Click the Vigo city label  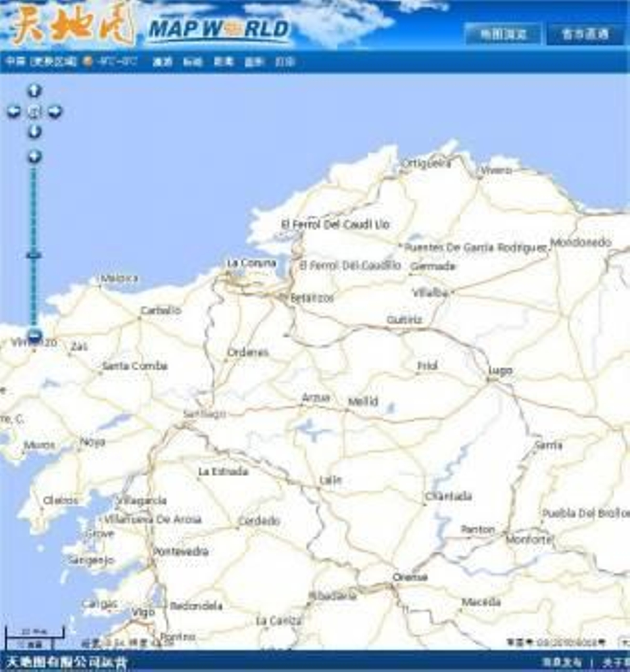click(x=143, y=613)
